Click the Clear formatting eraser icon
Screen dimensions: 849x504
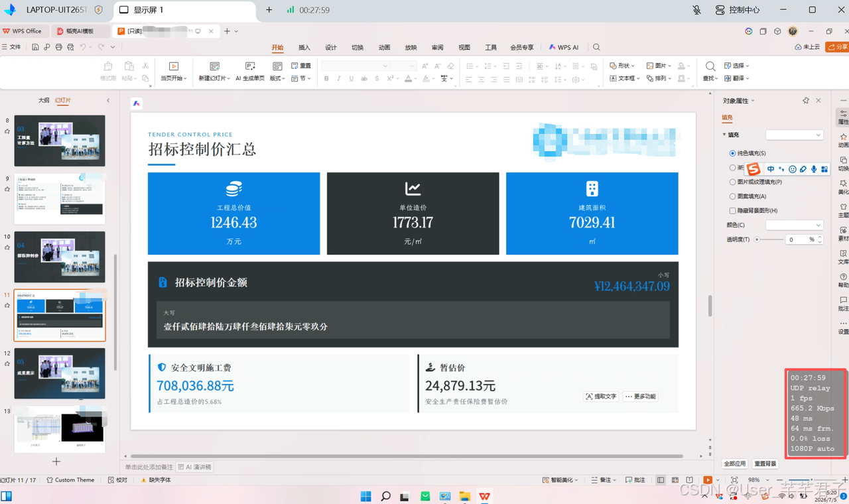[x=450, y=66]
